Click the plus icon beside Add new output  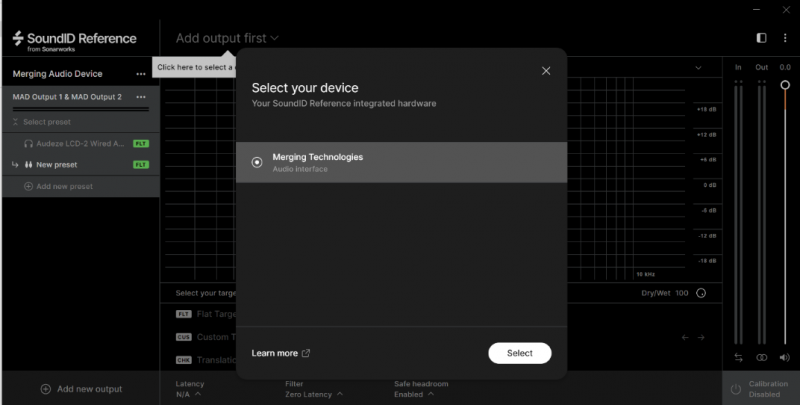coord(45,389)
